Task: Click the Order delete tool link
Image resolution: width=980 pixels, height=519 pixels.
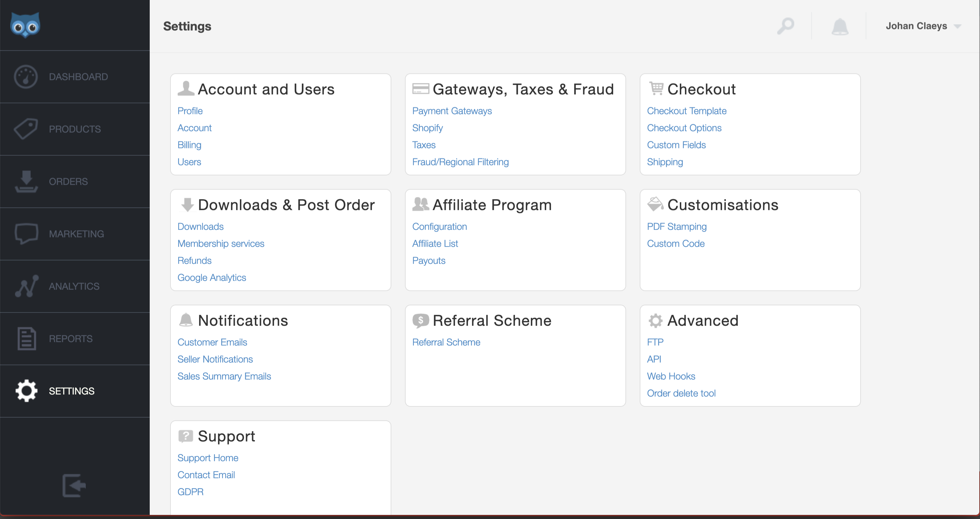Action: [x=681, y=393]
